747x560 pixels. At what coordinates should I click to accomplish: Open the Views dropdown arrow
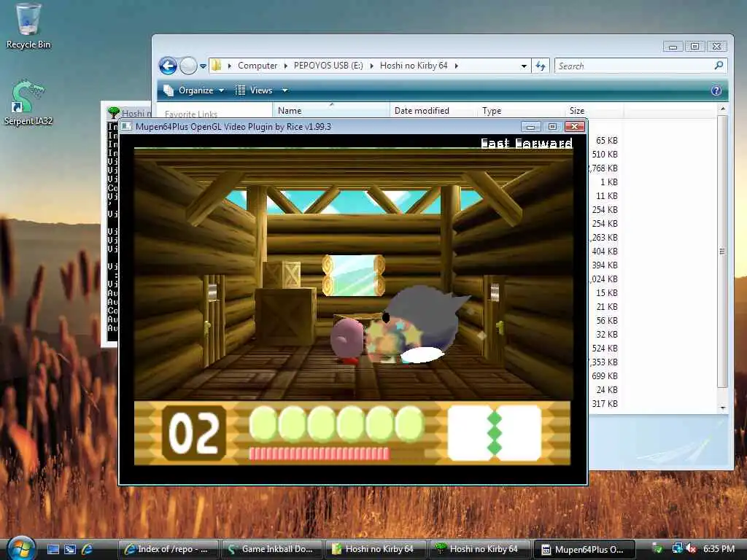(285, 90)
